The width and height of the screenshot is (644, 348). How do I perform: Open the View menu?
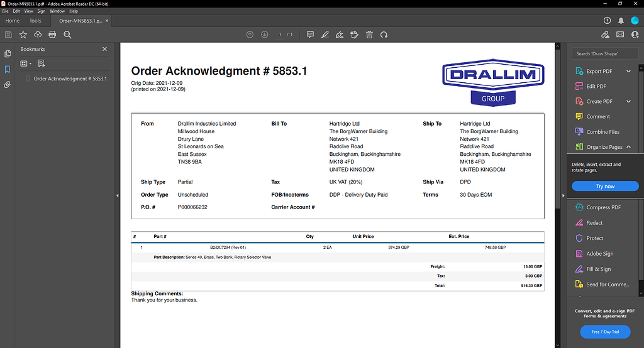coord(28,11)
